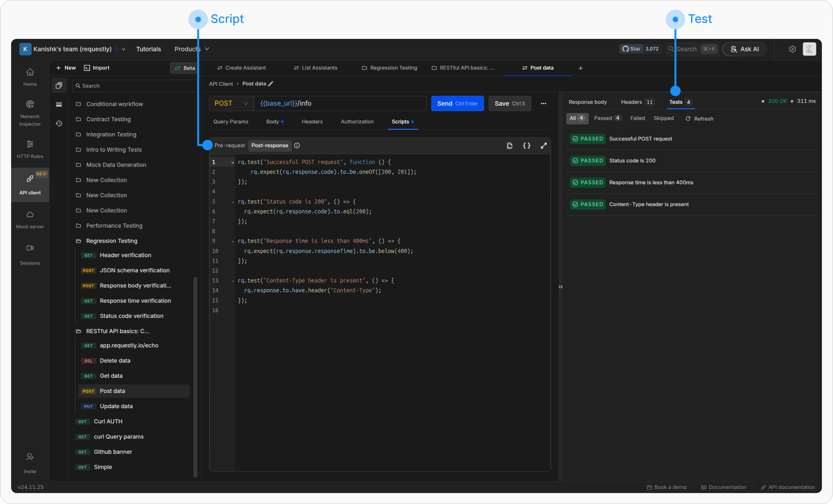
Task: Click the copy script icon in editor
Action: point(510,145)
